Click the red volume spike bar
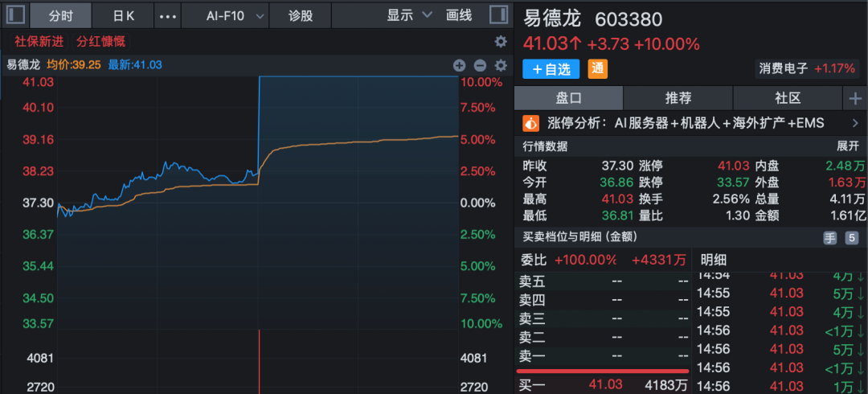 point(259,362)
